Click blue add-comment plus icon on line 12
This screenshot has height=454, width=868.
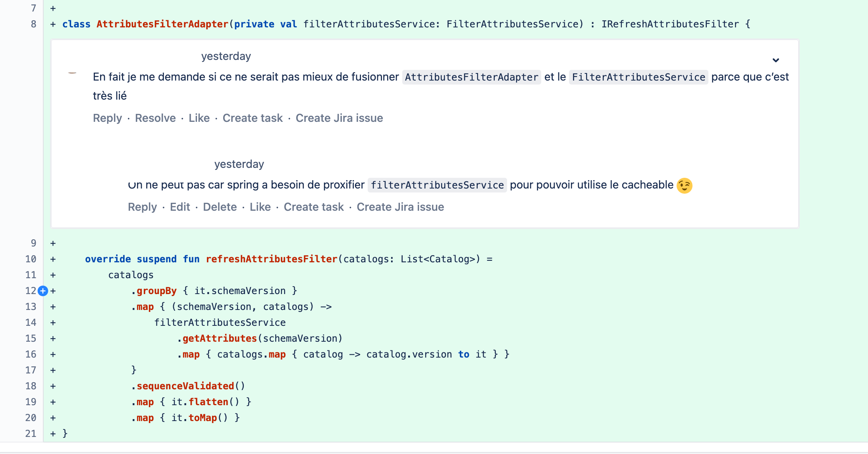(43, 291)
